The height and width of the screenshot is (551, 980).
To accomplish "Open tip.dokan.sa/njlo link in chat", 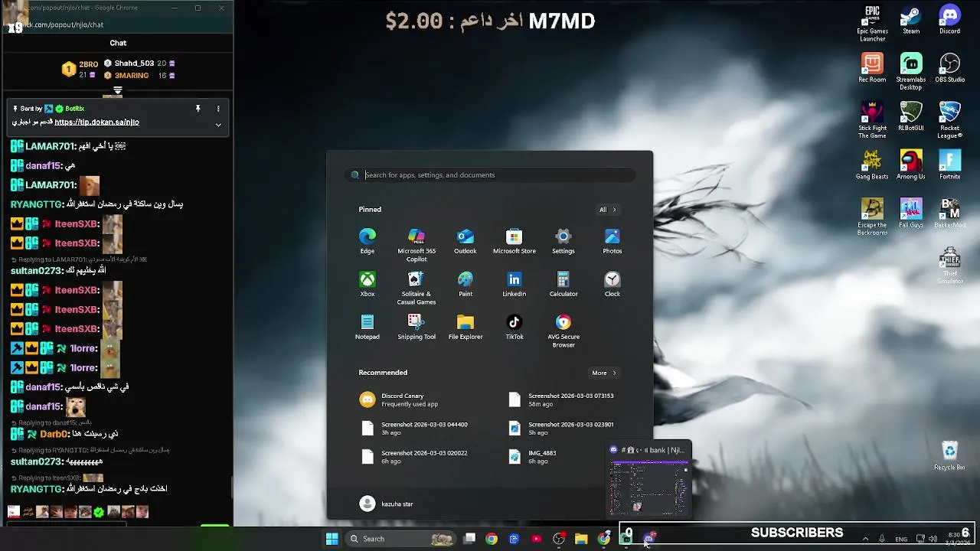I will (96, 122).
